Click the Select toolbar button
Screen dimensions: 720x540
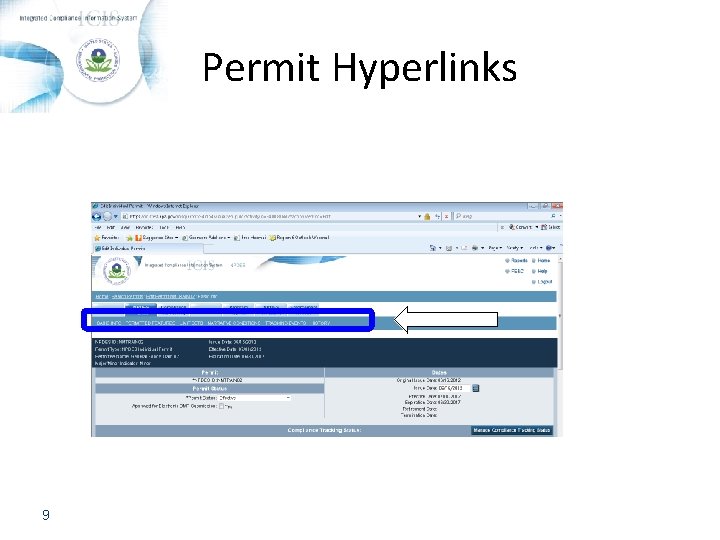click(x=551, y=227)
